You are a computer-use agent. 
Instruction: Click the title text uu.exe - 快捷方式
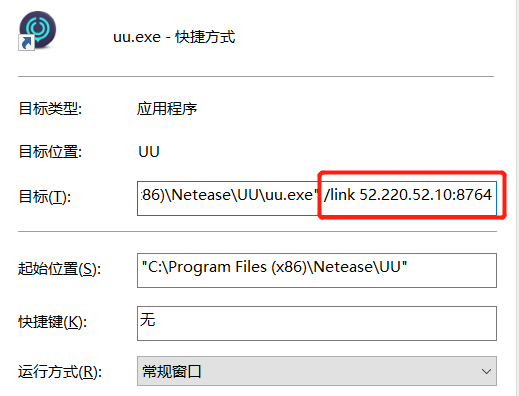174,37
